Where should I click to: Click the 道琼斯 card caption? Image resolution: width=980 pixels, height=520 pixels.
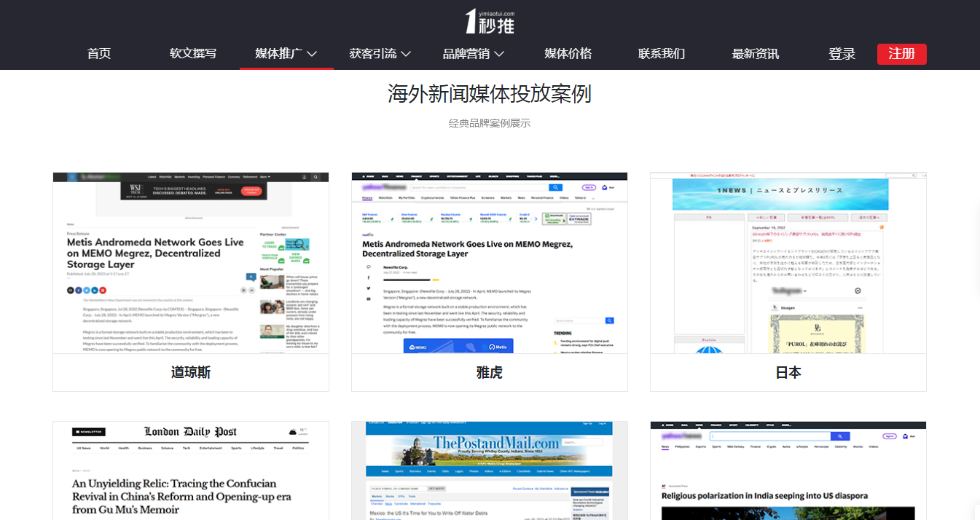coord(191,372)
